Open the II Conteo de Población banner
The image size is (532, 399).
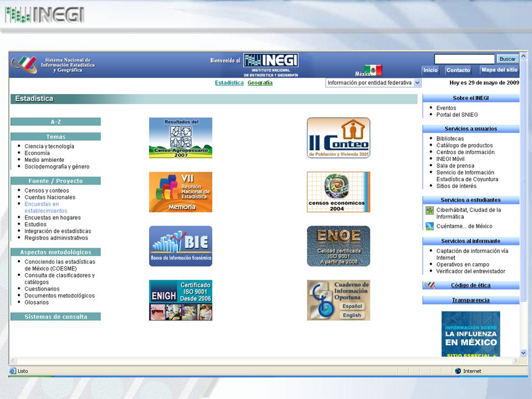click(x=338, y=138)
